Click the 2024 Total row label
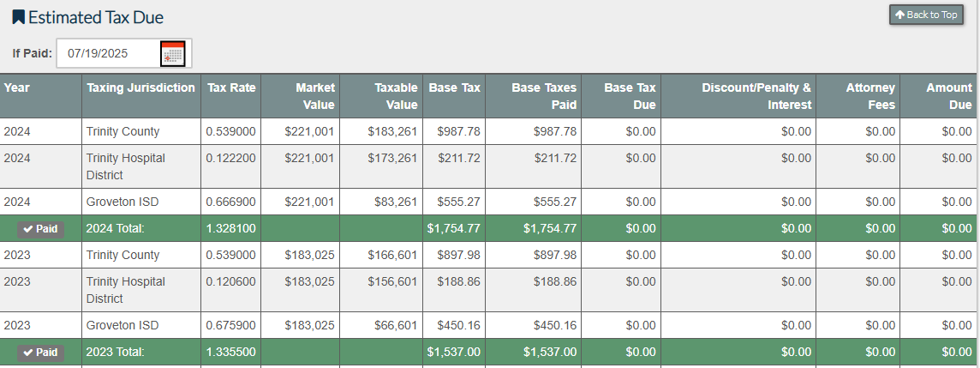Viewport: 980px width, 368px height. click(x=115, y=228)
